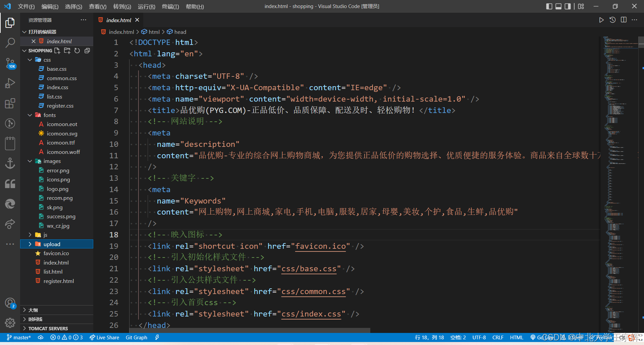Split the editor to the right
The width and height of the screenshot is (644, 345).
point(624,20)
